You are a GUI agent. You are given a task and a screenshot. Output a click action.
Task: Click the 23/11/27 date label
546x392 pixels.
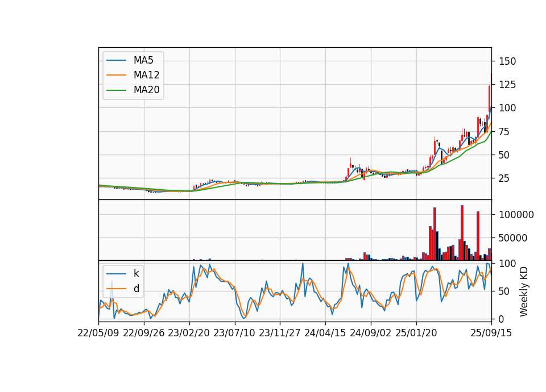280,333
